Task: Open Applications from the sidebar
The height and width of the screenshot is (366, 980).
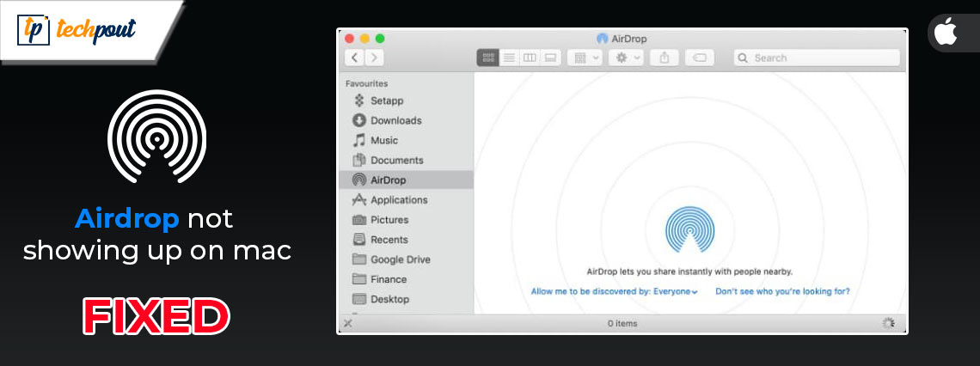Action: coord(399,199)
